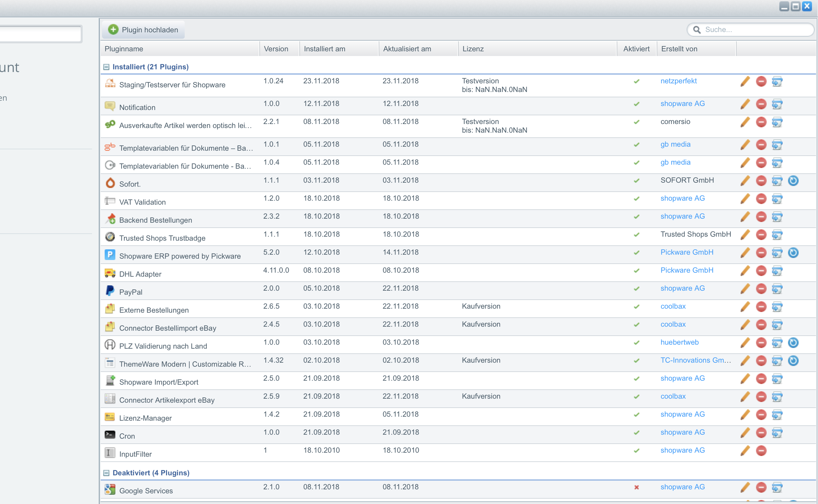Image resolution: width=818 pixels, height=504 pixels.
Task: Open pencil edit icon for InputFilter
Action: (x=745, y=451)
